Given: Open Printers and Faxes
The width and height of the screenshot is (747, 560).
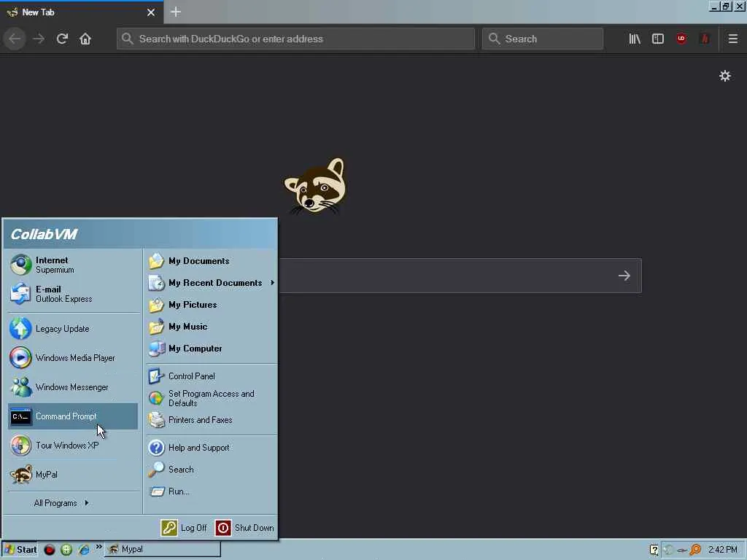Looking at the screenshot, I should (212, 420).
